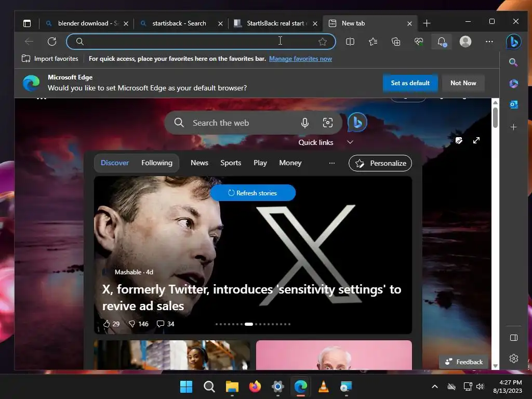Open sidebar settings gear icon

click(x=513, y=358)
